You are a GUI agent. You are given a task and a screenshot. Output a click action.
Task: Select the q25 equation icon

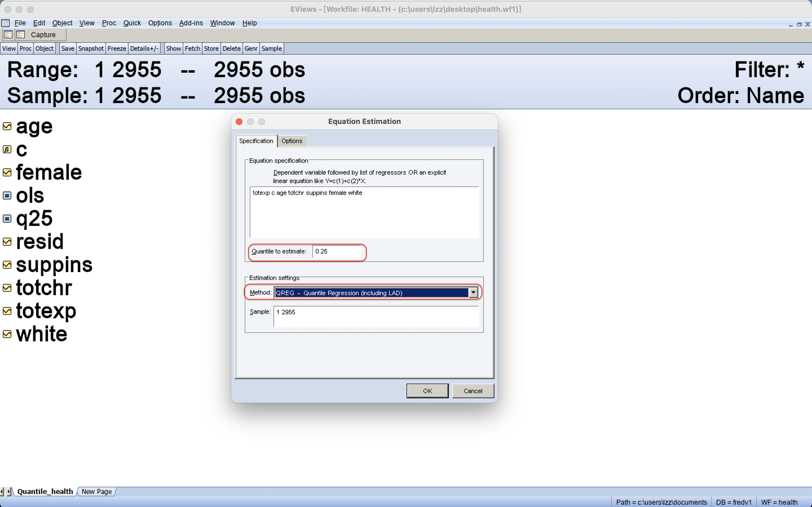pyautogui.click(x=7, y=219)
